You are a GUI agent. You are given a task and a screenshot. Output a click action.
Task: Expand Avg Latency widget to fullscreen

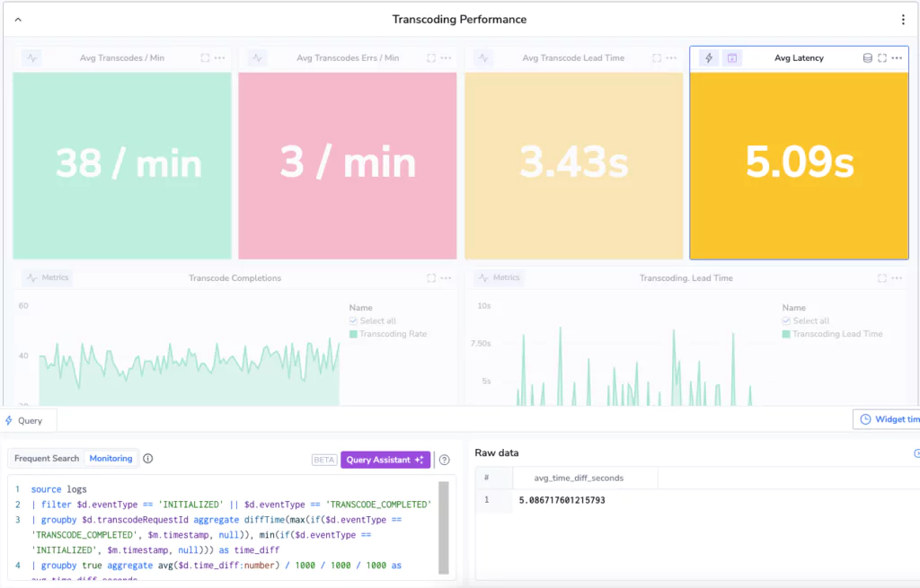tap(882, 58)
